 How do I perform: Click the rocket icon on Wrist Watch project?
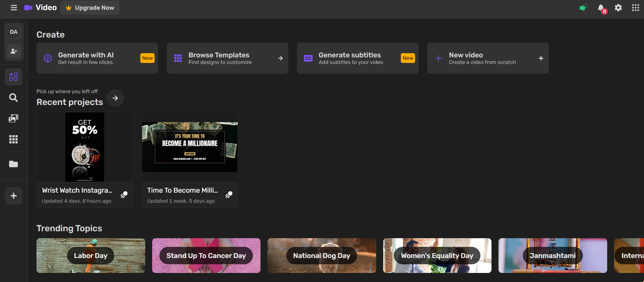(x=124, y=195)
